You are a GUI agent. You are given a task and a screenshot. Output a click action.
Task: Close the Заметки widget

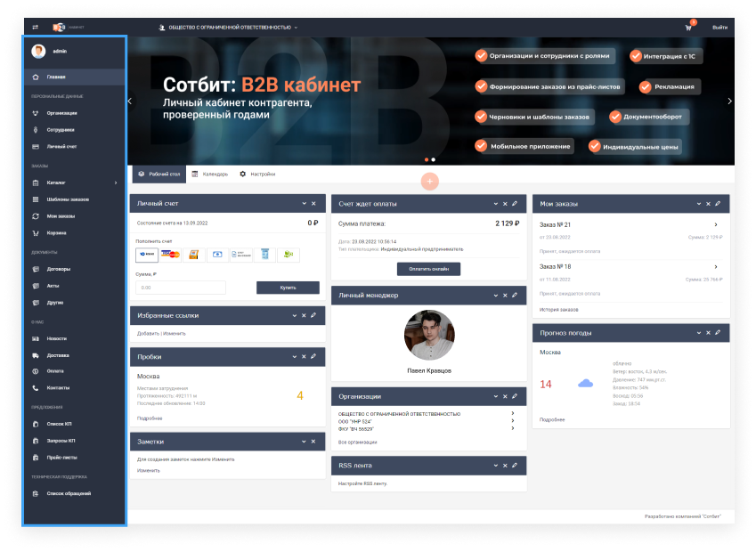pyautogui.click(x=304, y=441)
